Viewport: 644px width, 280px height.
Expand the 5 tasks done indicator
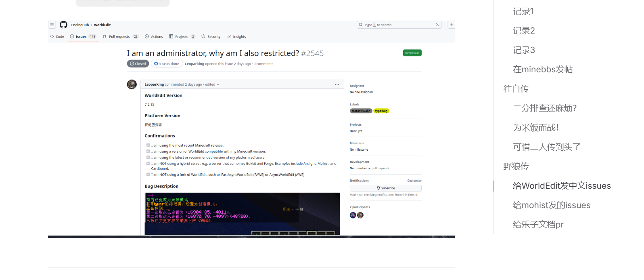167,64
